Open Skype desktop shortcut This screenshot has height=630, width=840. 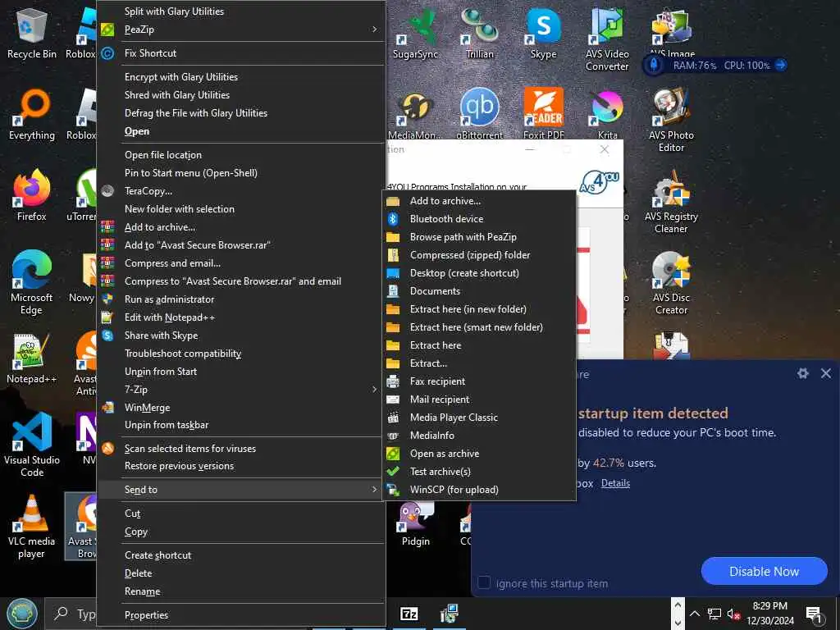pos(543,33)
